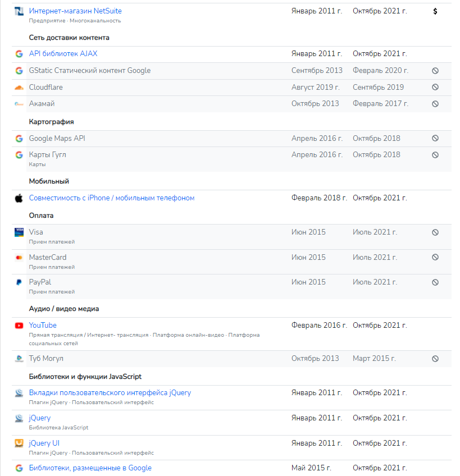The height and width of the screenshot is (476, 460).
Task: Open the YouTube technology link
Action: point(43,326)
